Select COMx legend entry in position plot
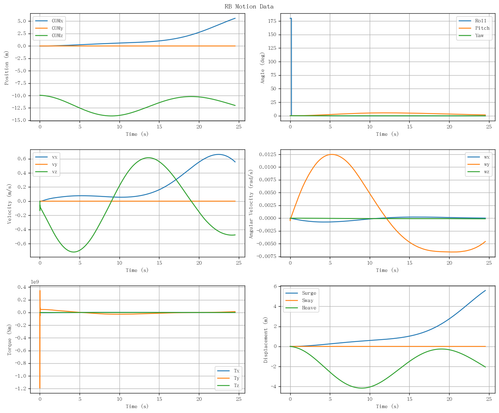This screenshot has height=413, width=499. point(49,21)
